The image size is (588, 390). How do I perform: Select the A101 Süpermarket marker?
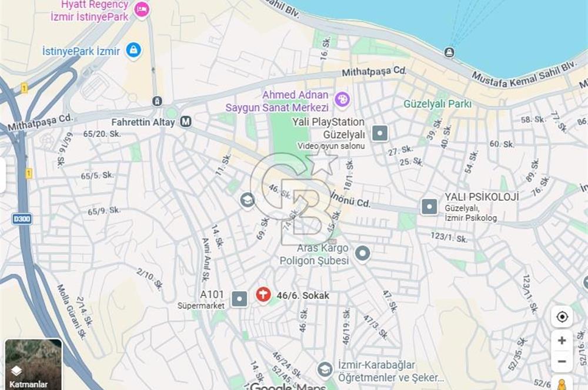239,299
